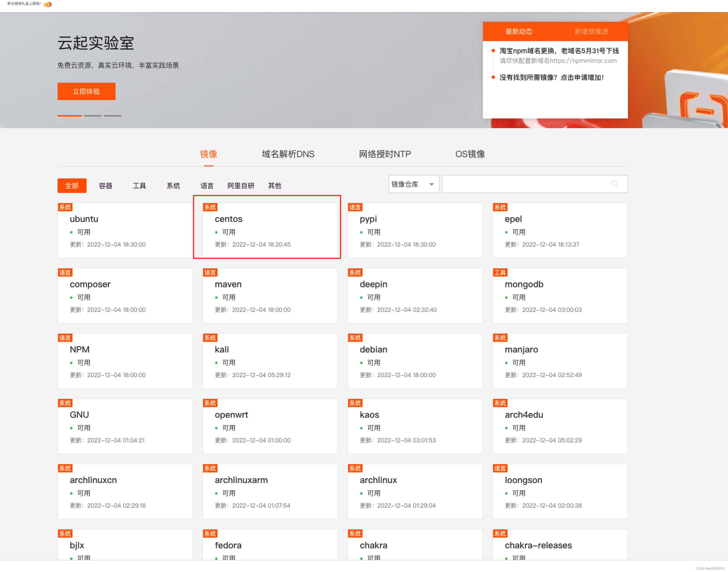Screen dimensions: 728x572
Task: Open the archlinuxcn mirror card
Action: tap(125, 492)
